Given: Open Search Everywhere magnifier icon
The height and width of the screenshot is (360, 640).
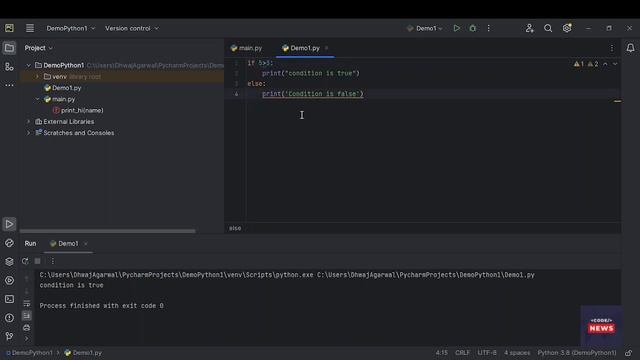Looking at the screenshot, I should [x=548, y=28].
